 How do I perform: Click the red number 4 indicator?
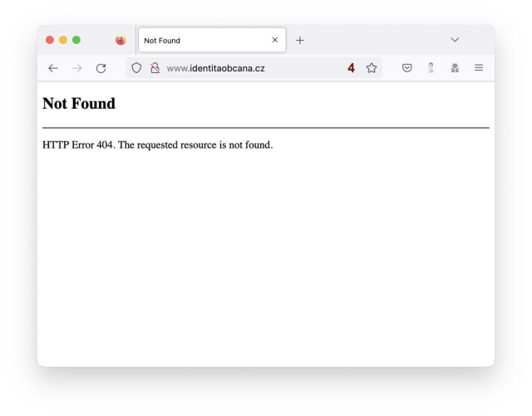352,68
